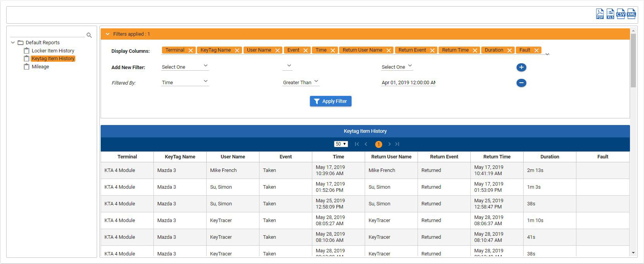Click the Apply Filter button
This screenshot has width=644, height=264.
coord(331,101)
